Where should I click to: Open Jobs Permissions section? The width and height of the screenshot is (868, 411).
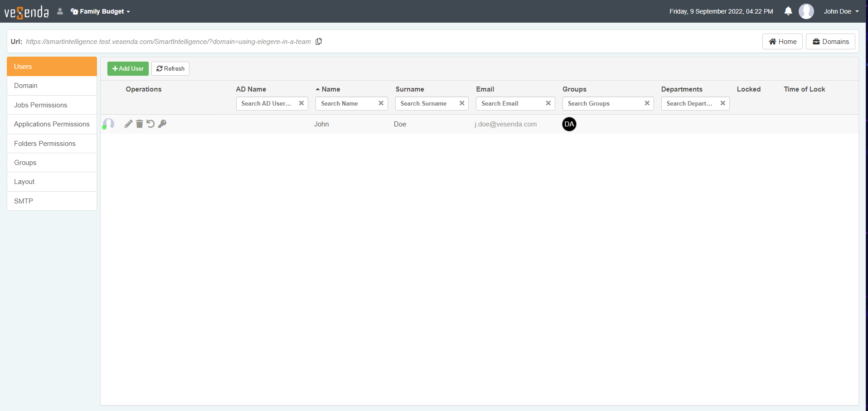(x=40, y=105)
